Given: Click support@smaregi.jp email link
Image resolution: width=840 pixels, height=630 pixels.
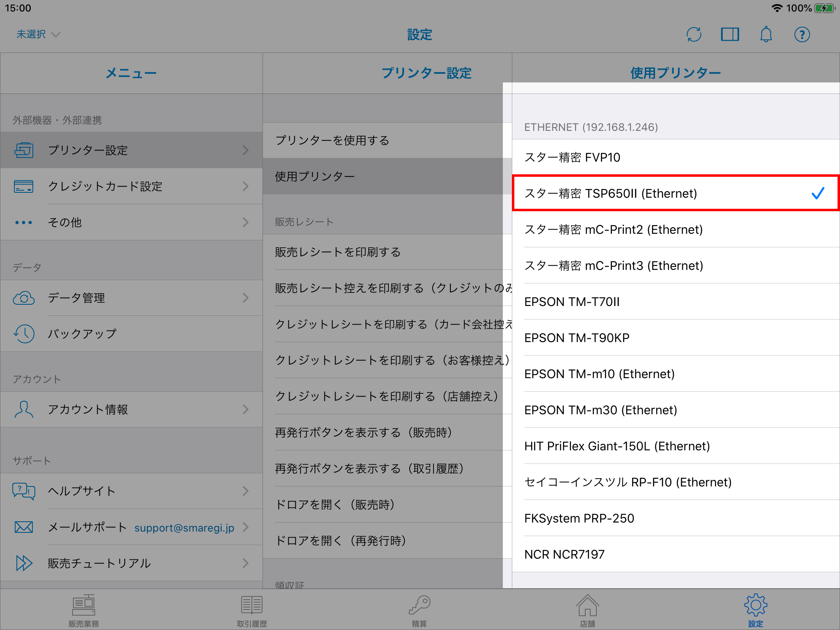Looking at the screenshot, I should tap(184, 528).
